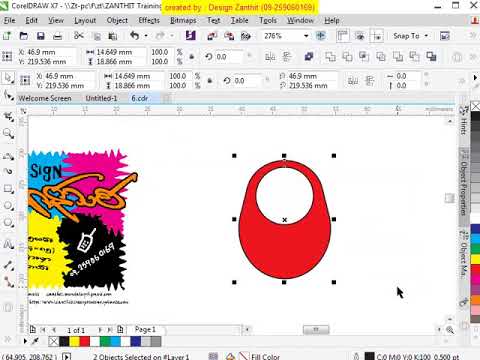The image size is (480, 360).
Task: Select the Rectangle tool
Action: tap(8, 189)
